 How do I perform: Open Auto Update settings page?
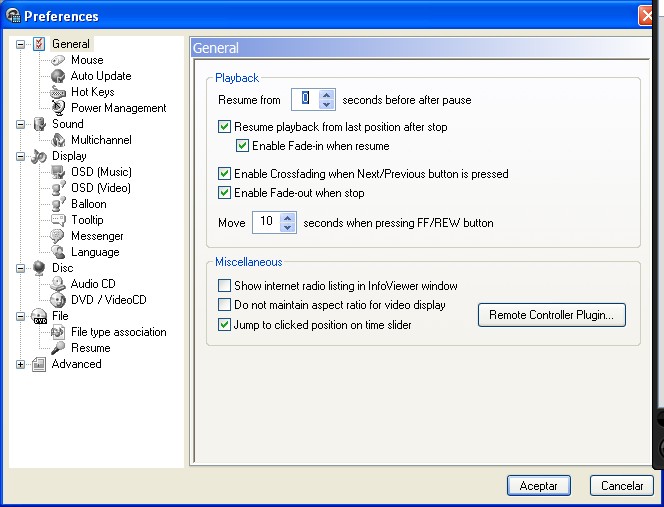click(101, 76)
